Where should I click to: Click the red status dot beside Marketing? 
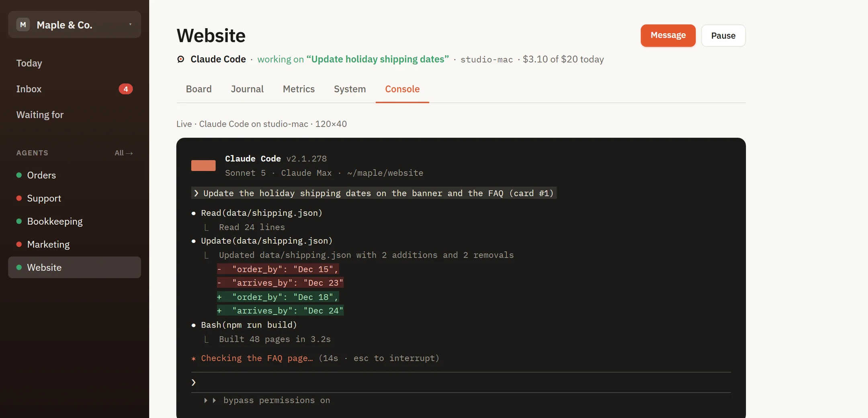[x=19, y=244]
